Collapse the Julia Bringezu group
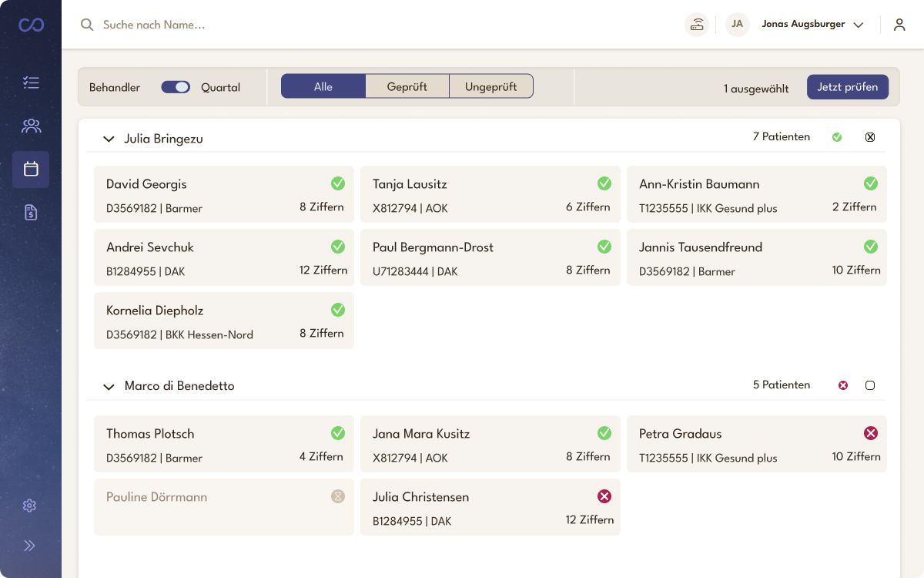The height and width of the screenshot is (578, 924). (109, 139)
